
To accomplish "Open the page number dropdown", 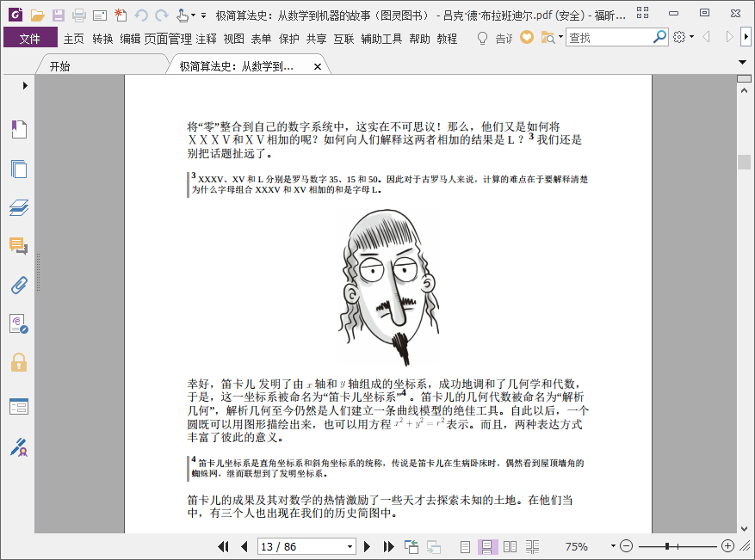I will click(350, 547).
